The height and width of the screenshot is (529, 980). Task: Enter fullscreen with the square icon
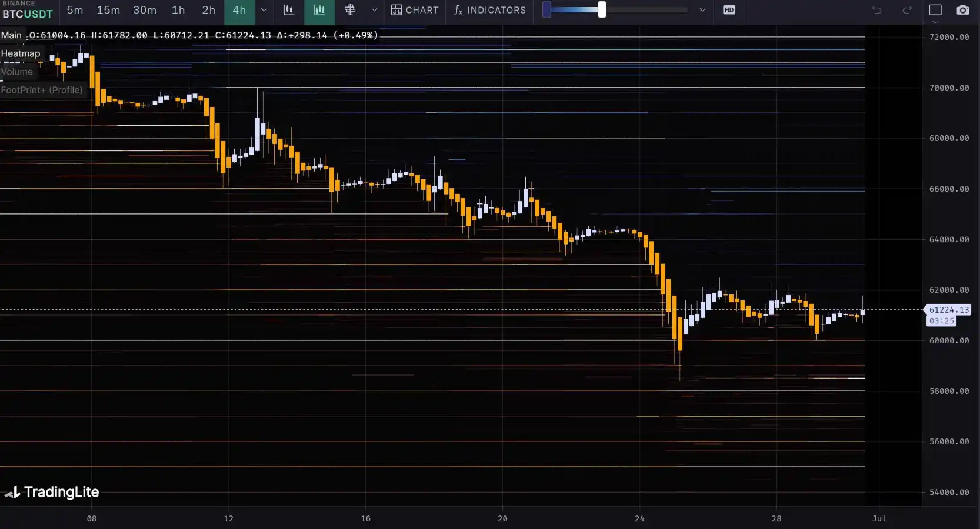(x=935, y=10)
